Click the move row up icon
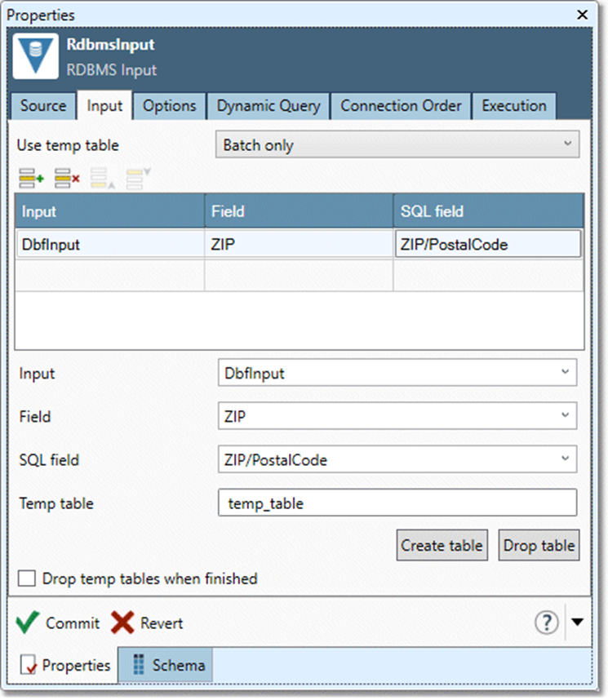The width and height of the screenshot is (608, 700). [x=102, y=177]
